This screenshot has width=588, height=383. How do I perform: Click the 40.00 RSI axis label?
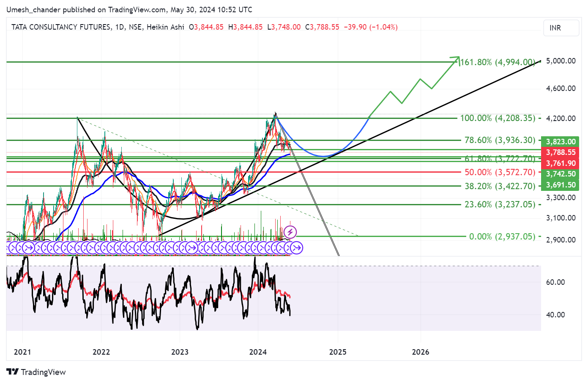pos(555,315)
